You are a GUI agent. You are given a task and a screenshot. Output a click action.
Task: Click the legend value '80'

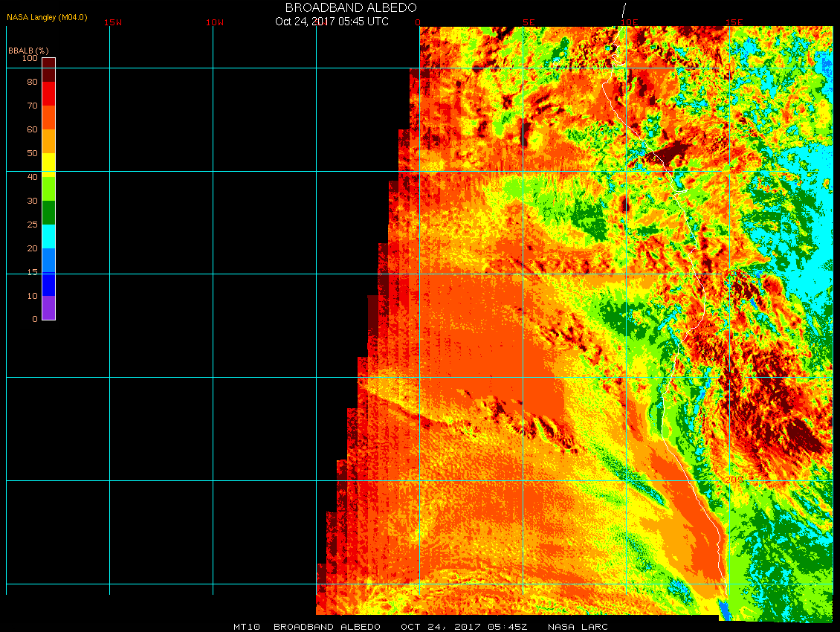[x=32, y=82]
